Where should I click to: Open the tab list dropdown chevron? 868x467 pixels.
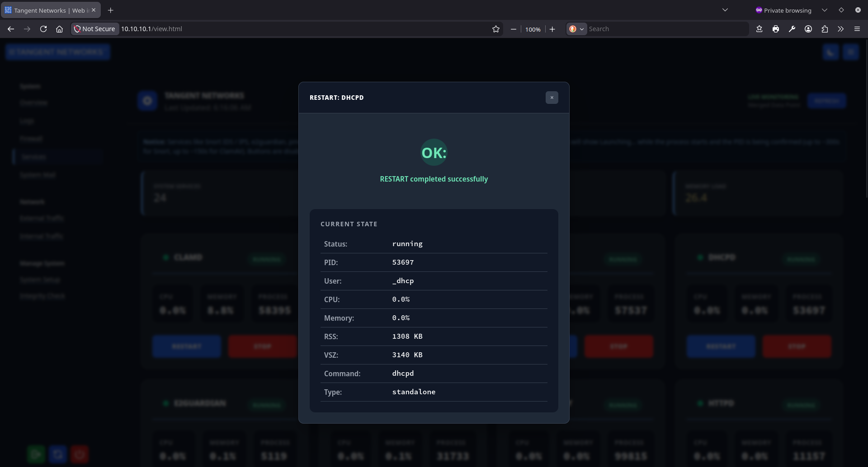point(725,9)
